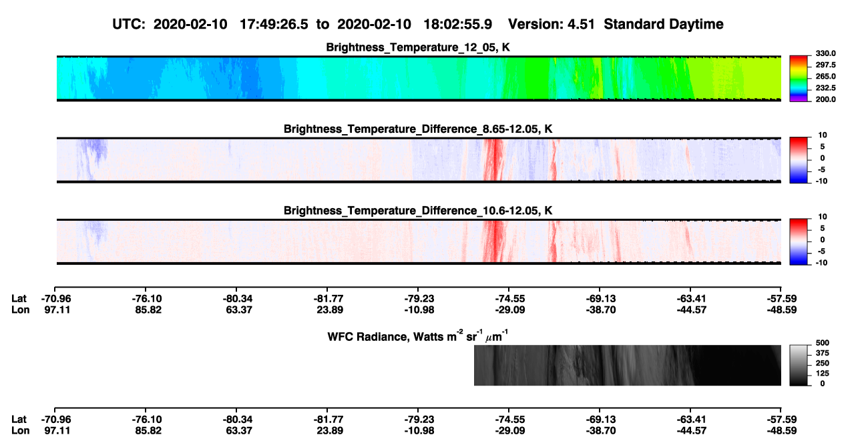
Task: Click the 8.65-12.05 difference swath image
Action: 418,160
